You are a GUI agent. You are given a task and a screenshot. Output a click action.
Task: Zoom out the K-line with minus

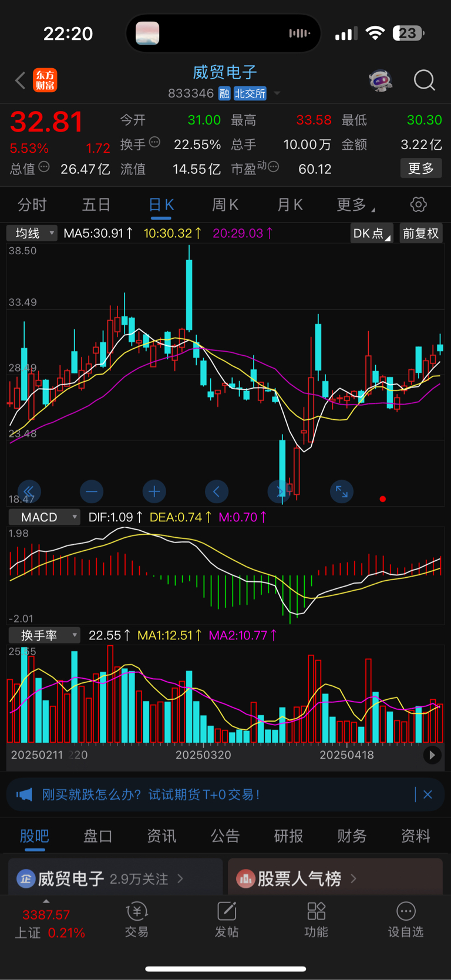(x=92, y=491)
